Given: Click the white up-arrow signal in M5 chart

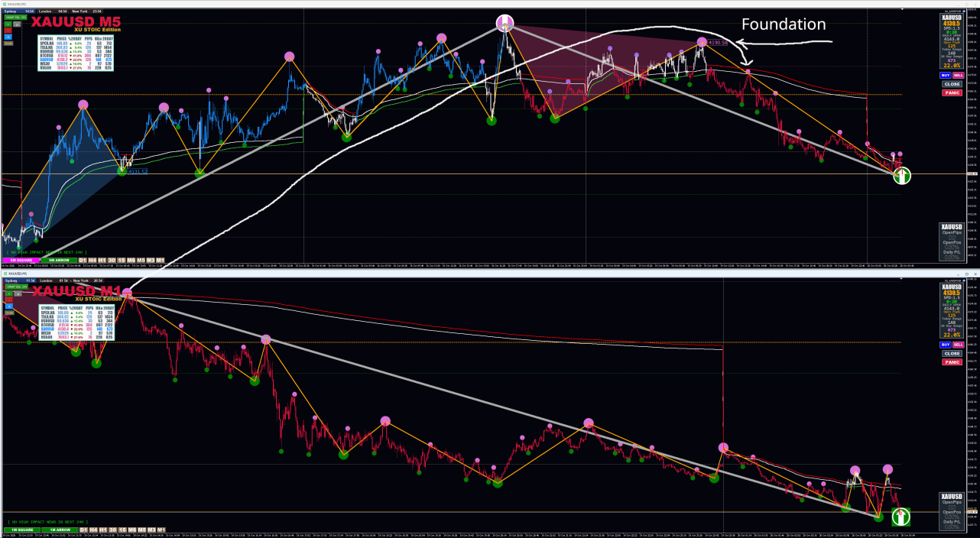Looking at the screenshot, I should click(x=902, y=175).
